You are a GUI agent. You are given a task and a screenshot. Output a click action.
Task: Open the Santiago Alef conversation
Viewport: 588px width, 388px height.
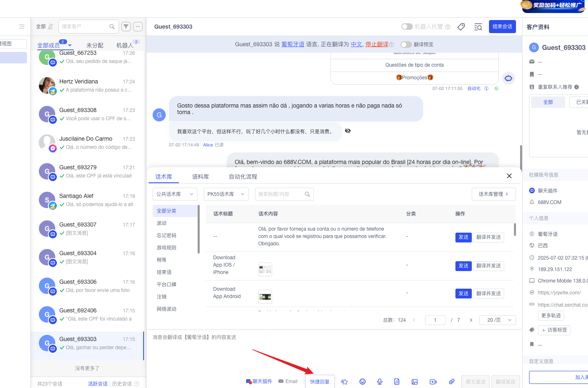pos(88,200)
